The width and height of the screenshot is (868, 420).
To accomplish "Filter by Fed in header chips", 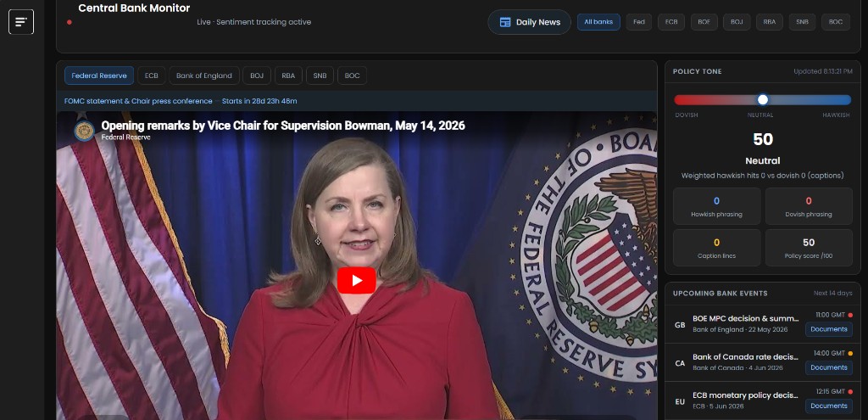I will coord(639,22).
